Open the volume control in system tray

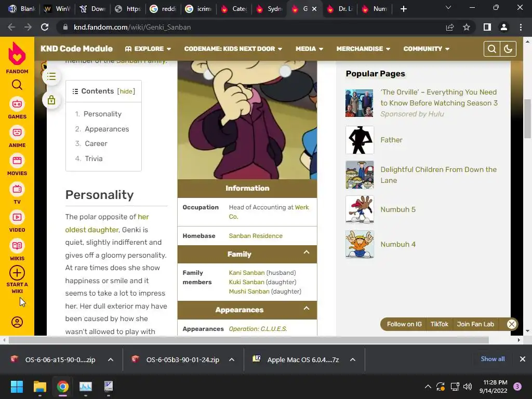coord(468,387)
